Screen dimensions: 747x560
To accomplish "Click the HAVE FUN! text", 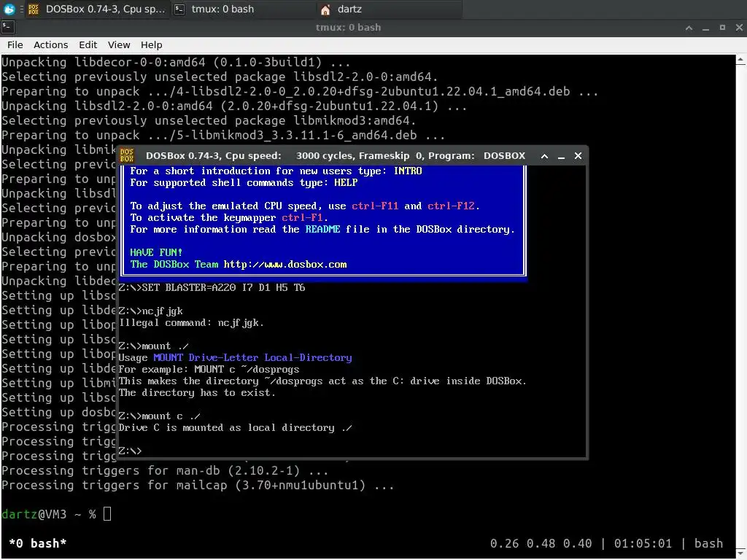I will pos(156,252).
